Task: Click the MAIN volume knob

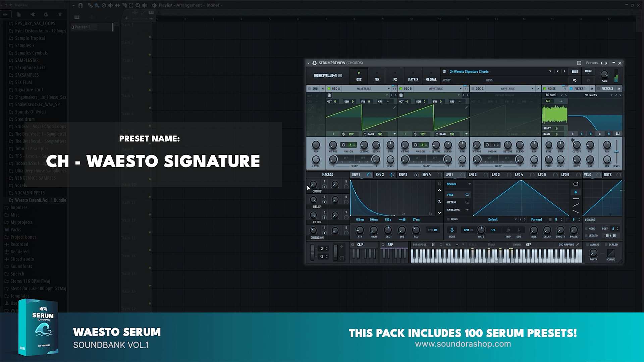Action: click(x=604, y=75)
